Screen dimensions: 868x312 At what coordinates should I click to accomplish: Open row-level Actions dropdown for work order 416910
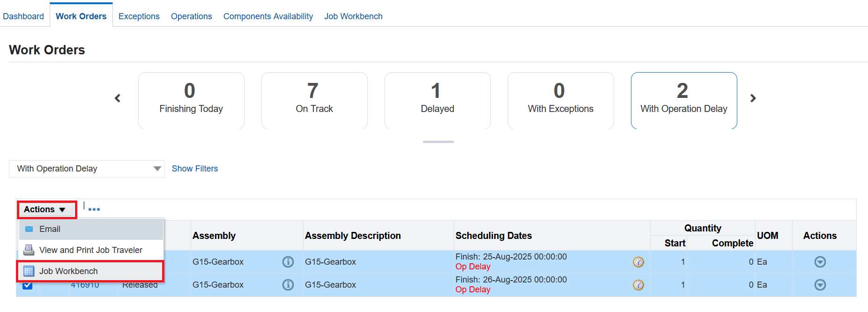[x=820, y=285]
